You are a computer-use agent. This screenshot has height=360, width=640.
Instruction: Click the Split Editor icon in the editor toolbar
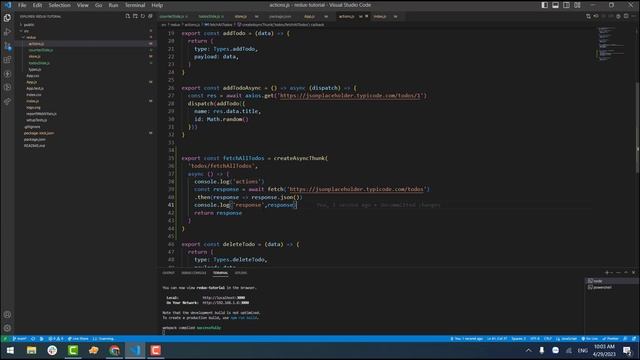626,16
